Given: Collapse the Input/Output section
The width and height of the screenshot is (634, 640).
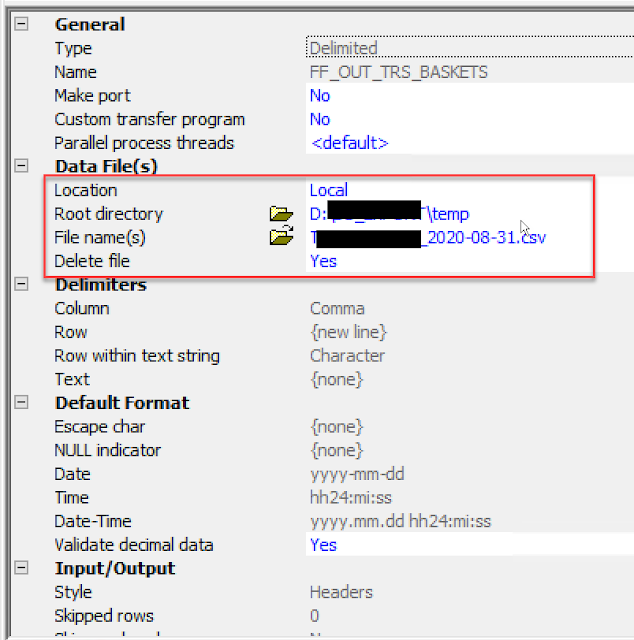Looking at the screenshot, I should pos(21,568).
